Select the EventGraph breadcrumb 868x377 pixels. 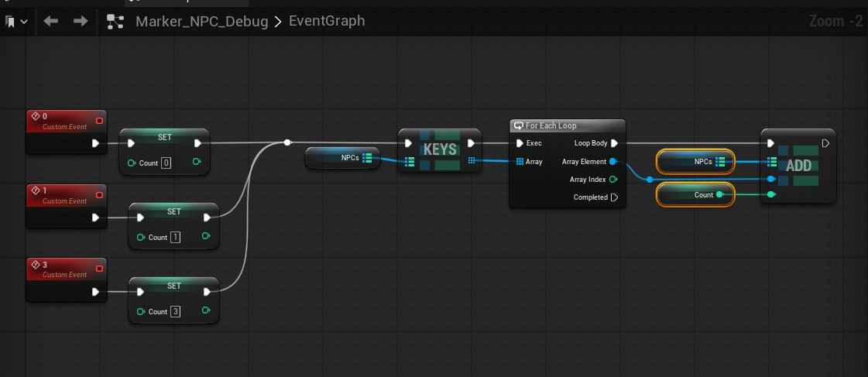click(x=327, y=21)
